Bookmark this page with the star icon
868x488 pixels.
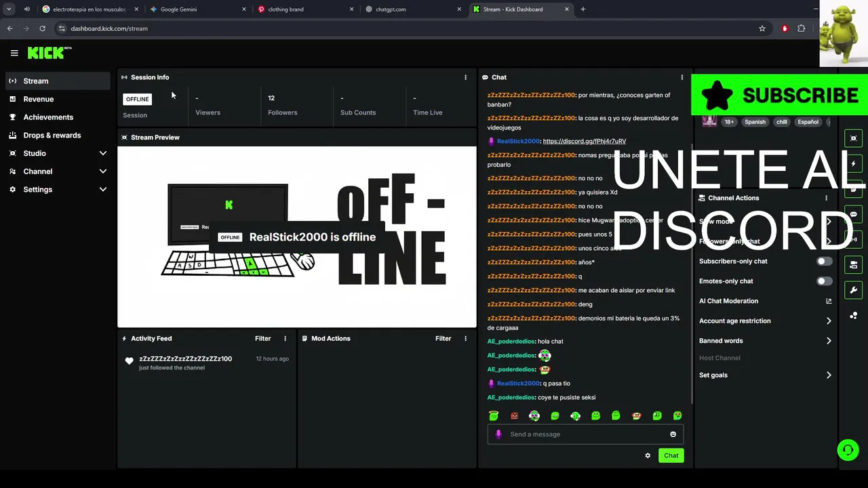click(762, 28)
